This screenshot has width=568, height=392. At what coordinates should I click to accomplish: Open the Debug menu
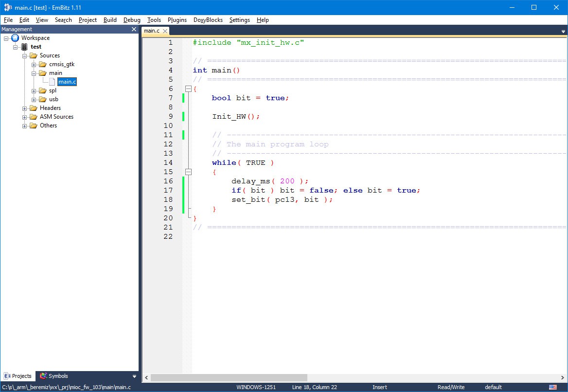132,20
